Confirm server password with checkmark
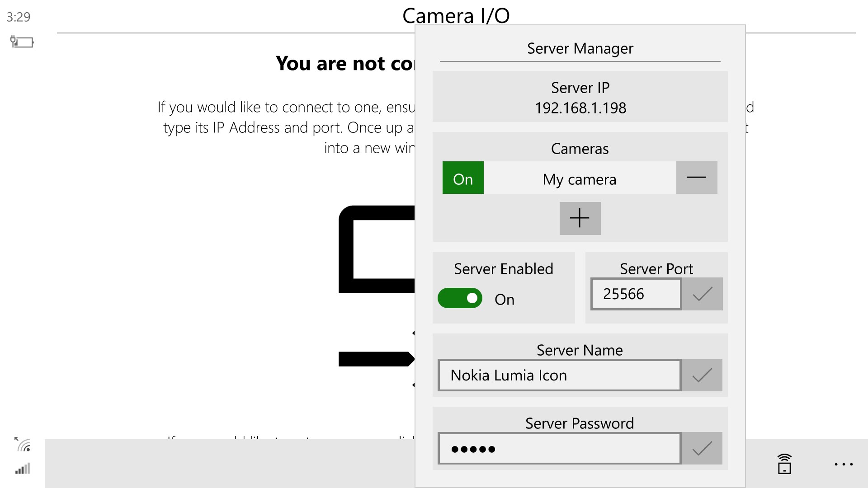 click(x=702, y=448)
